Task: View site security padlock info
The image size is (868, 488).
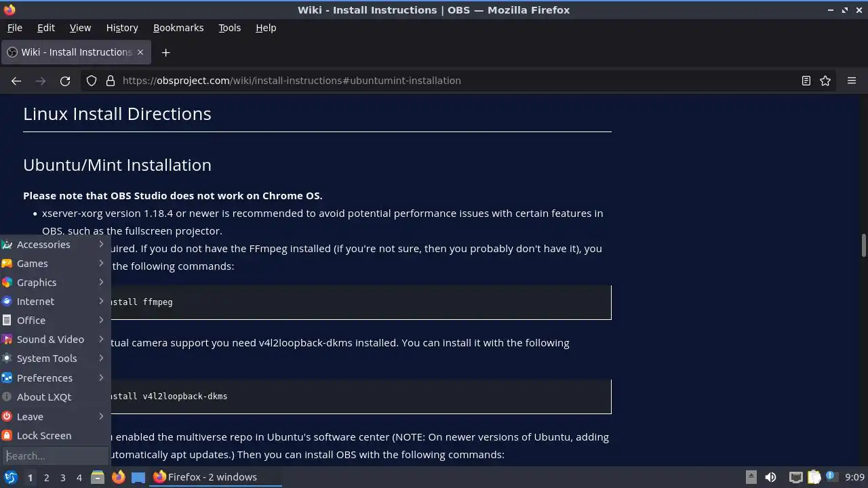Action: pyautogui.click(x=111, y=81)
